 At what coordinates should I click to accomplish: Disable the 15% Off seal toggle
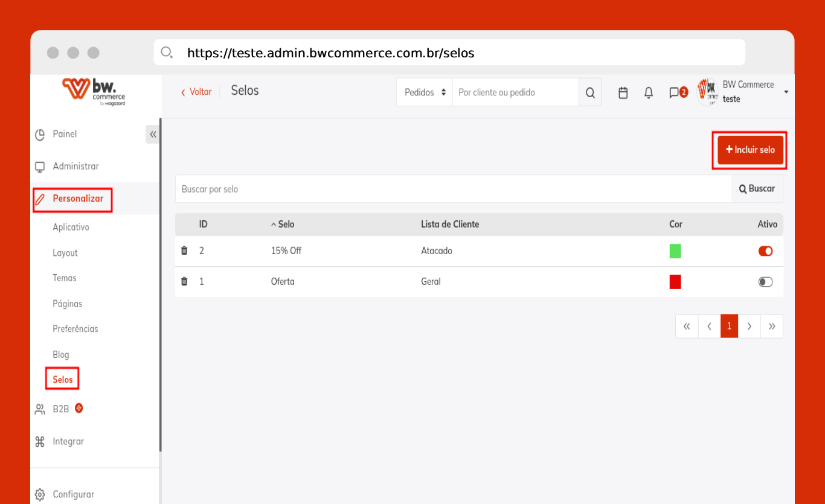click(765, 251)
